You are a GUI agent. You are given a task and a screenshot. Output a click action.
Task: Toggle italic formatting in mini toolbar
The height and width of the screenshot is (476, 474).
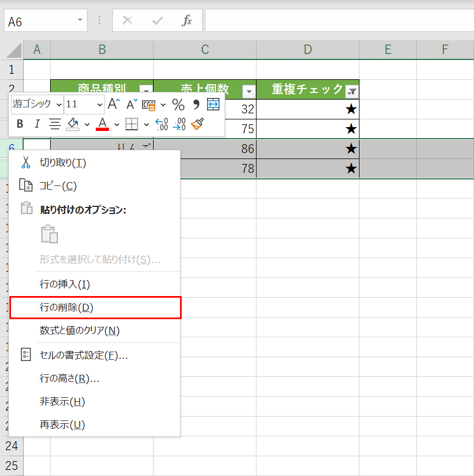[x=37, y=124]
